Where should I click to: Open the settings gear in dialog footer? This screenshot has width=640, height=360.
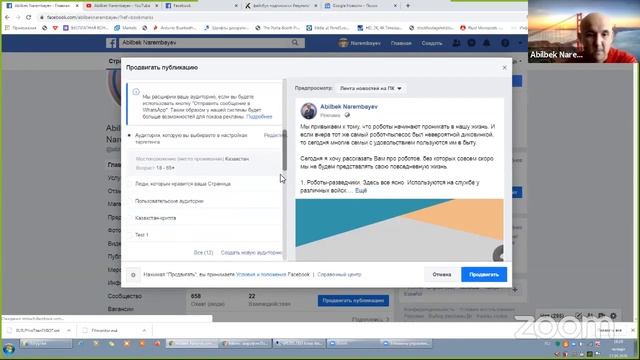[x=133, y=275]
